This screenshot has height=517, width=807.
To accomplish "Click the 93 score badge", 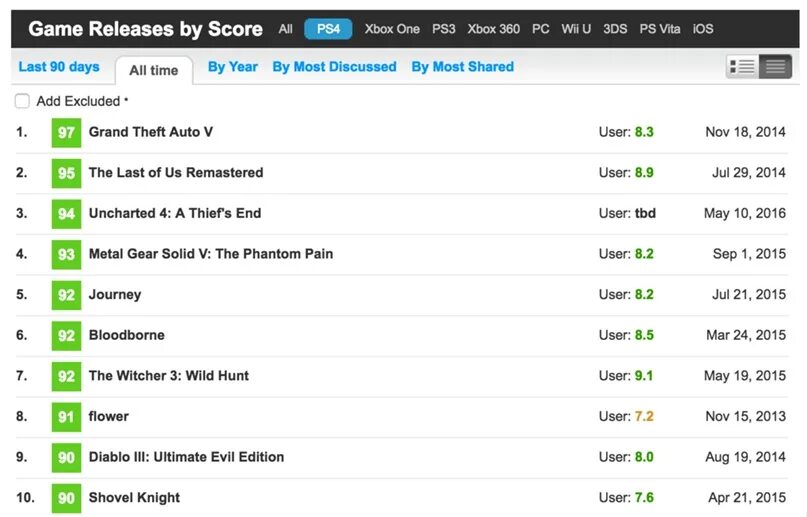I will click(66, 254).
